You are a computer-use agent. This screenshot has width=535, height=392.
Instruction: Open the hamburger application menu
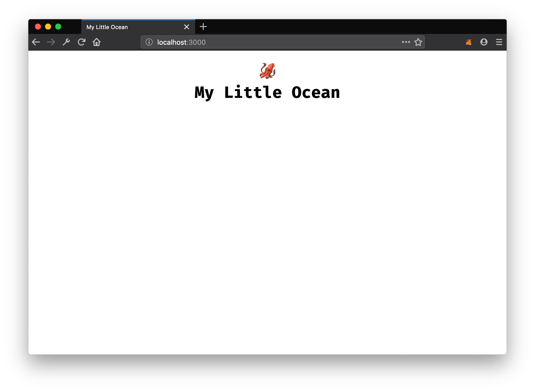[499, 42]
